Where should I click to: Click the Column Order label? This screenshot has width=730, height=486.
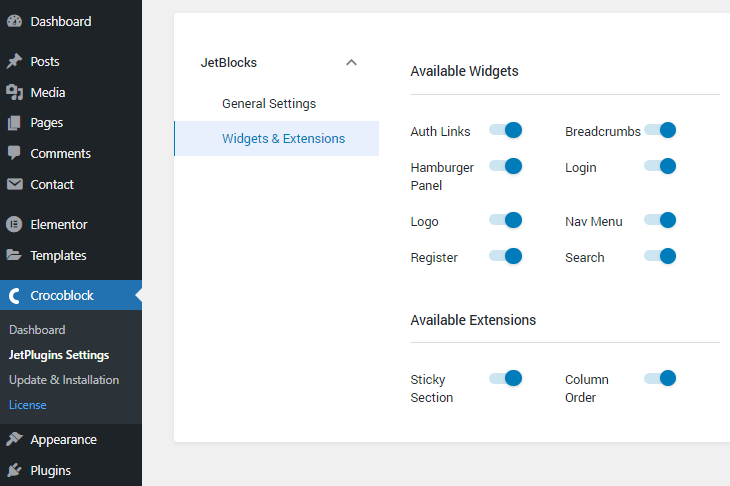click(x=587, y=388)
